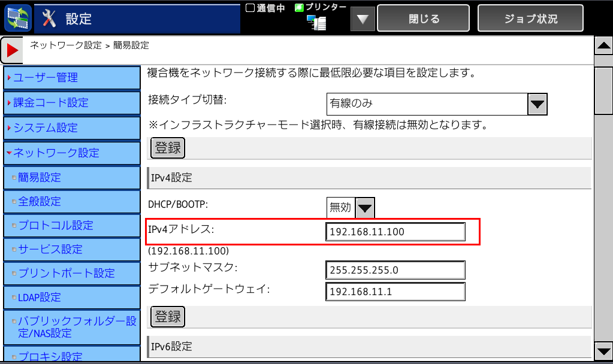The width and height of the screenshot is (613, 364).
Task: Click the red play arrow breadcrumb icon
Action: (x=12, y=50)
